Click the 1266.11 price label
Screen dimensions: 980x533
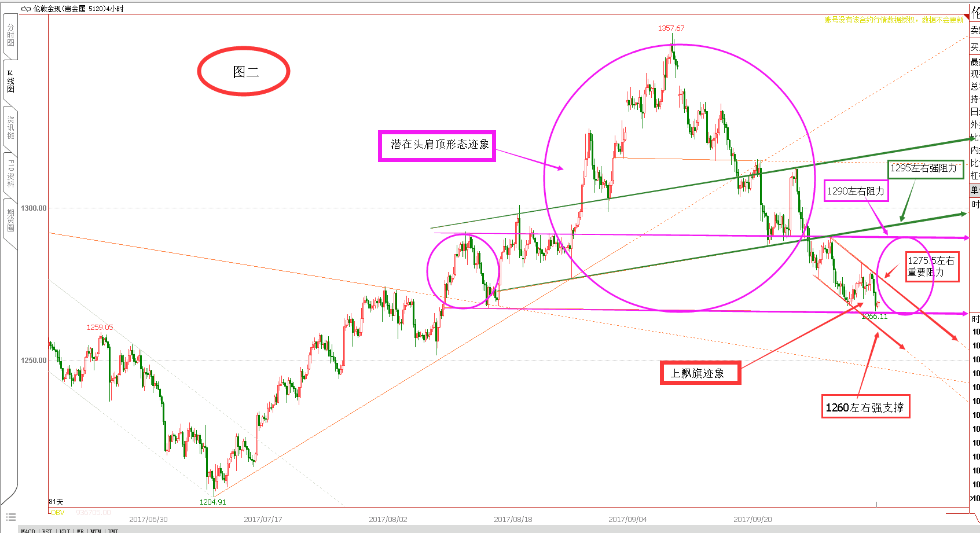[874, 316]
